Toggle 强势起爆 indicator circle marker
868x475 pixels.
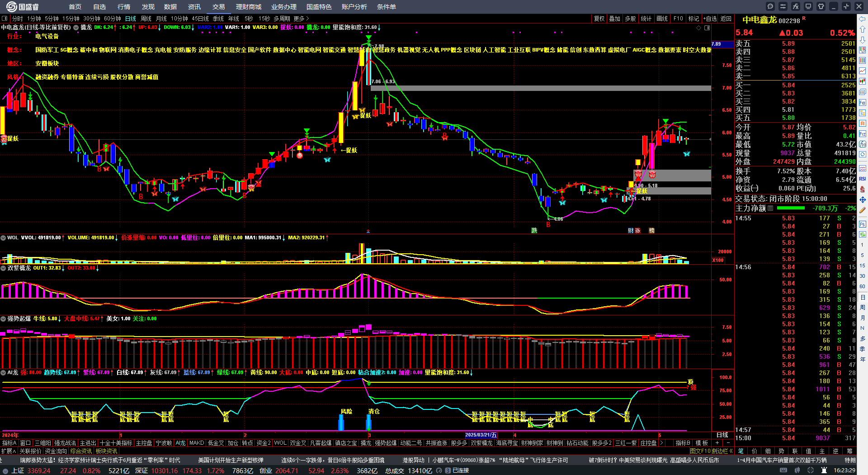pyautogui.click(x=3, y=318)
